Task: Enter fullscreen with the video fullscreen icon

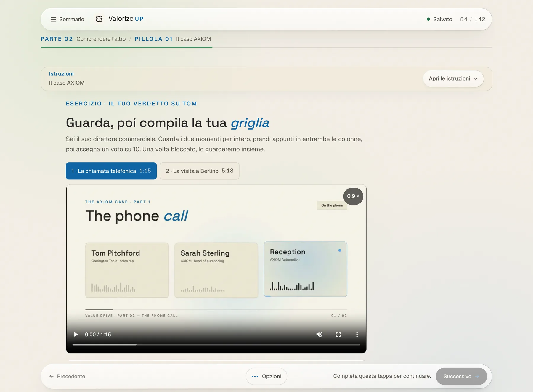Action: tap(338, 334)
